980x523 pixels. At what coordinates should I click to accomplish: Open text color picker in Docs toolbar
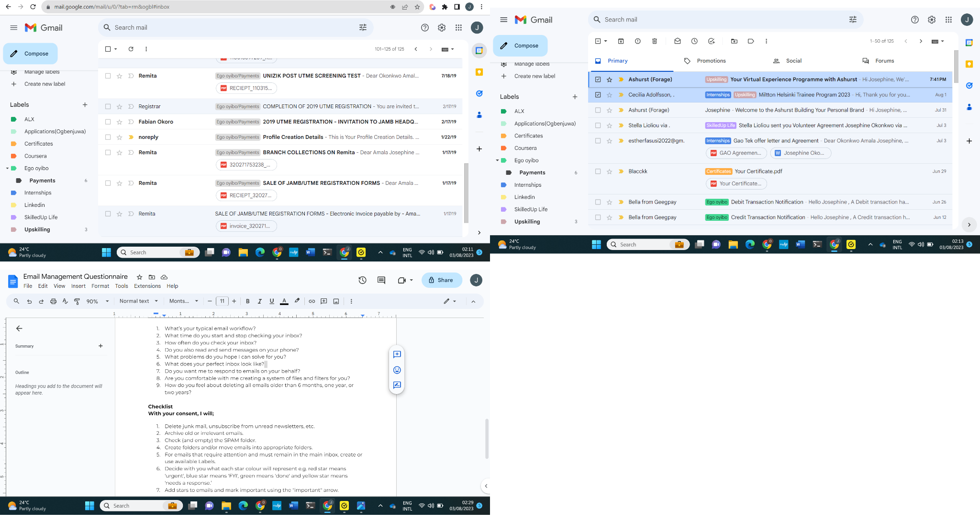(284, 301)
